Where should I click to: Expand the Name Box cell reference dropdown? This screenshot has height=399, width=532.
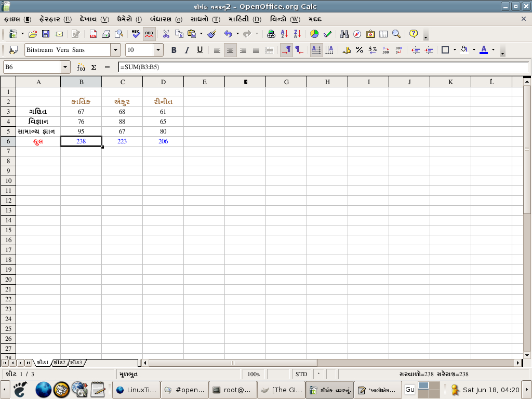pos(65,67)
